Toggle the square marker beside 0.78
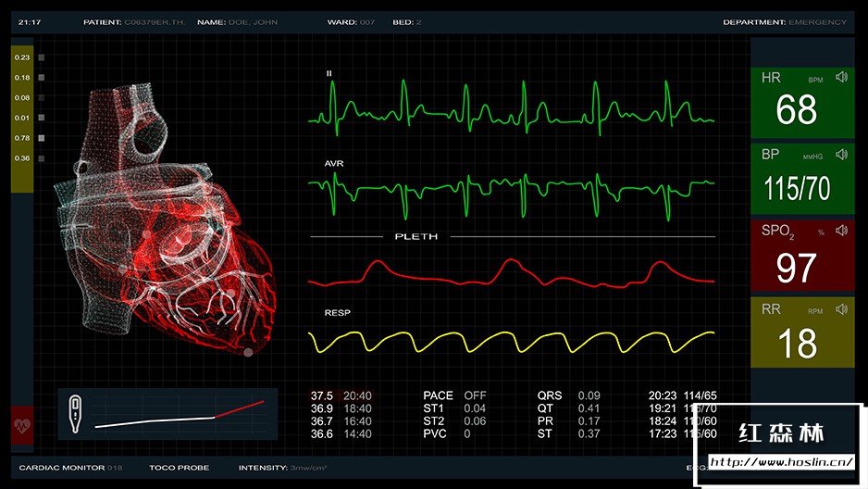Screen dimensions: 868x489 42,138
